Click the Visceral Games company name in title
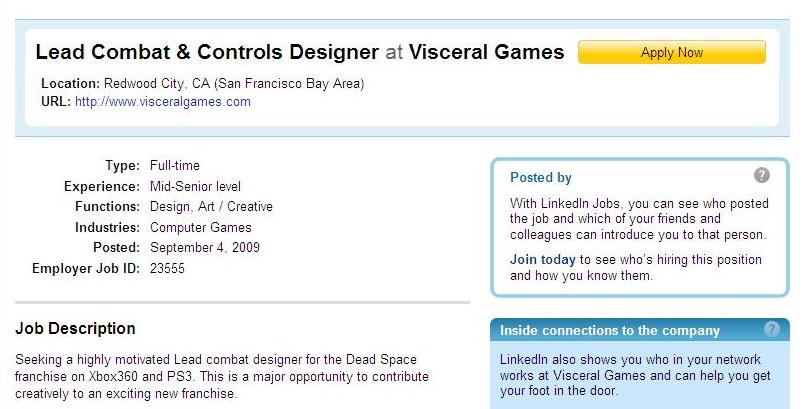803x409 pixels. (487, 52)
